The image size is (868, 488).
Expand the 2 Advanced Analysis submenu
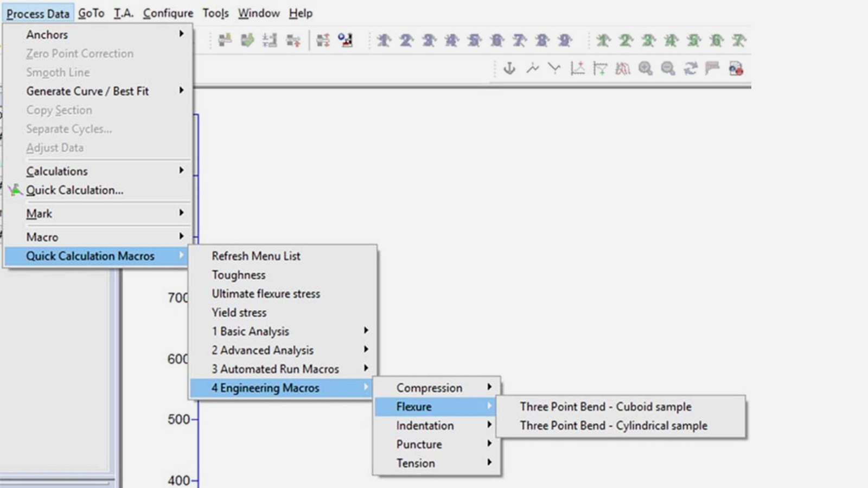tap(263, 350)
